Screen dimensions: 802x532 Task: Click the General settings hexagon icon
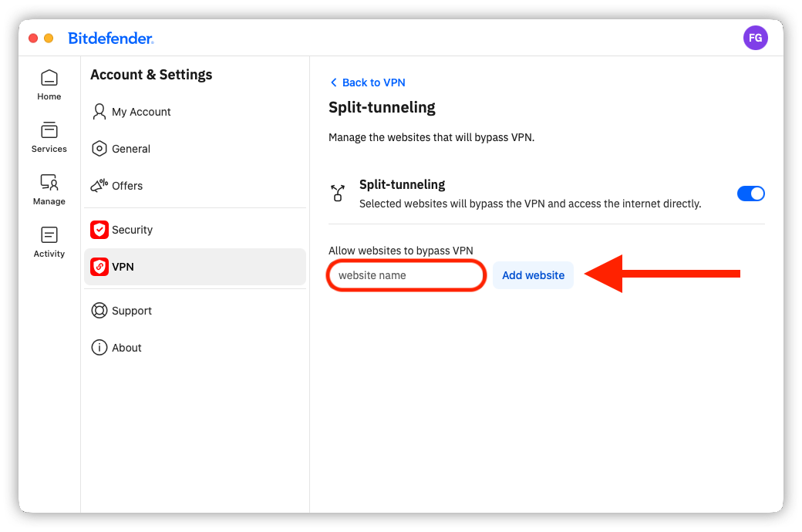(99, 148)
